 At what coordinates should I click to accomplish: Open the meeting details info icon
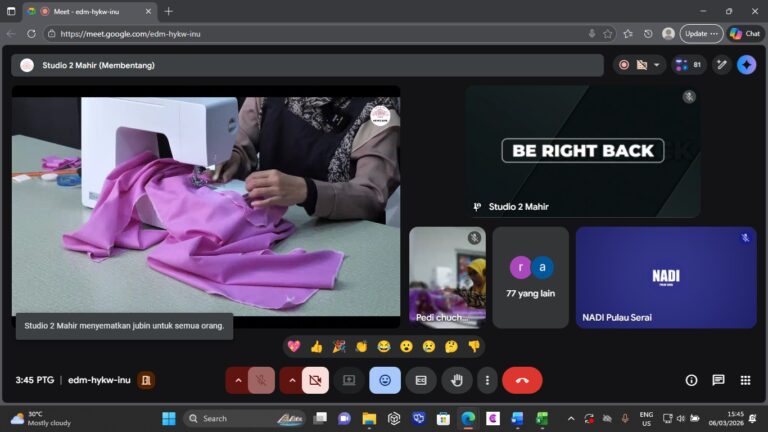point(691,380)
